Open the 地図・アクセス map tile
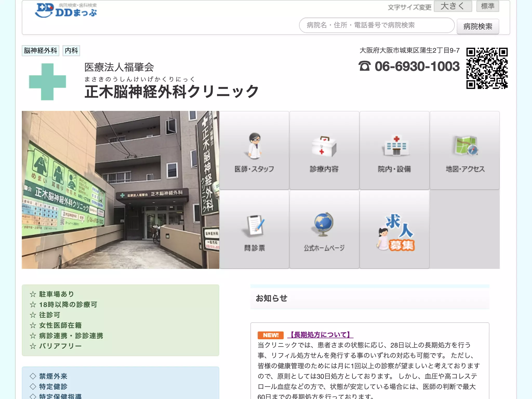This screenshot has height=399, width=532. coord(465,150)
